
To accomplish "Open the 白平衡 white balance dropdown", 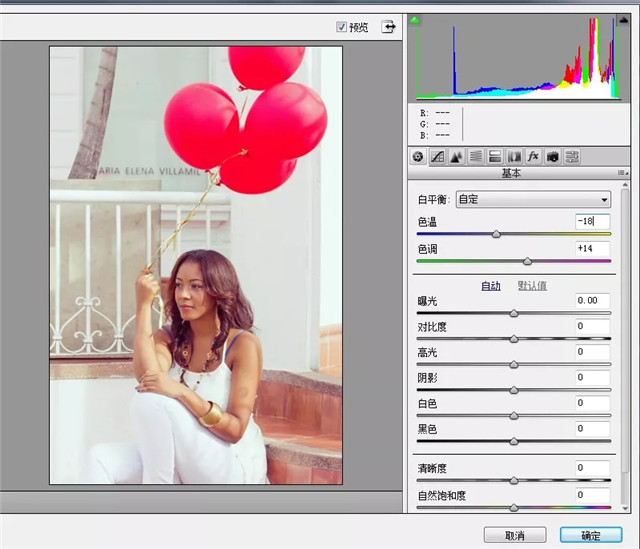I will pos(533,199).
